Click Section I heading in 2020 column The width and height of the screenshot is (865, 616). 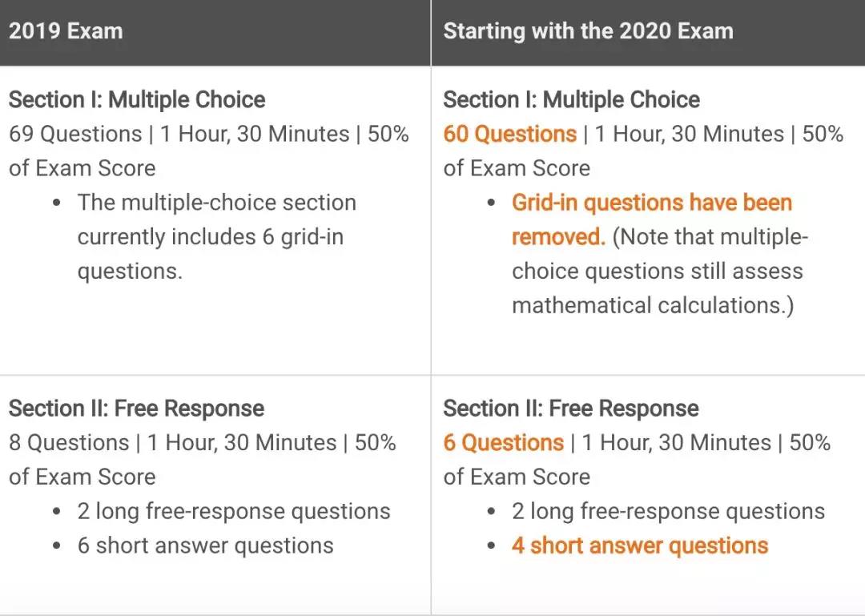[x=571, y=100]
